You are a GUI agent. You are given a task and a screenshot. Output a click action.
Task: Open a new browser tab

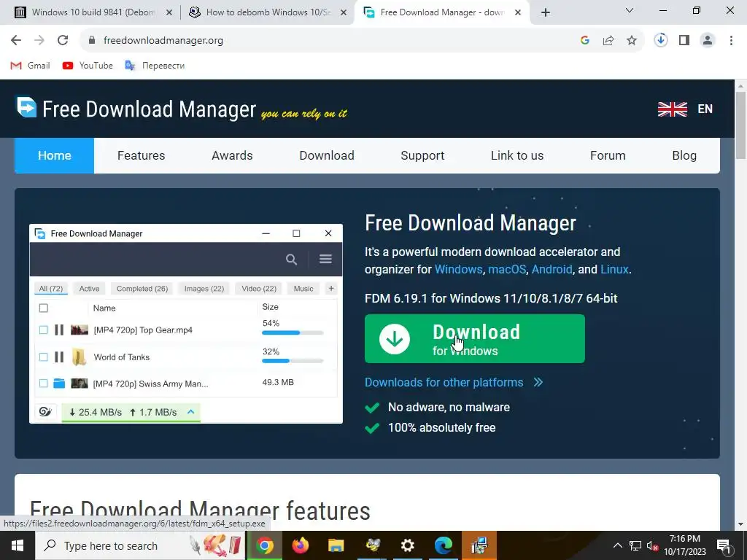[546, 13]
